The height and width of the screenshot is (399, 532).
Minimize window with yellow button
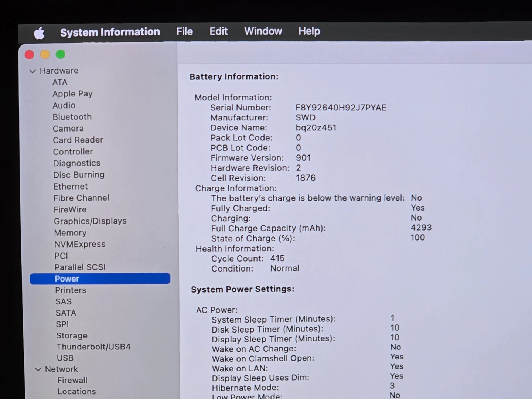pos(45,55)
